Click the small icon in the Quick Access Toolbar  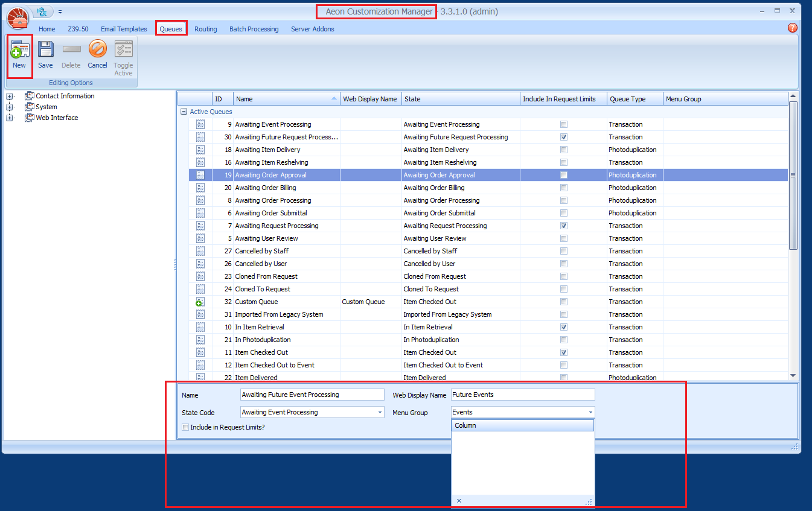pyautogui.click(x=40, y=11)
